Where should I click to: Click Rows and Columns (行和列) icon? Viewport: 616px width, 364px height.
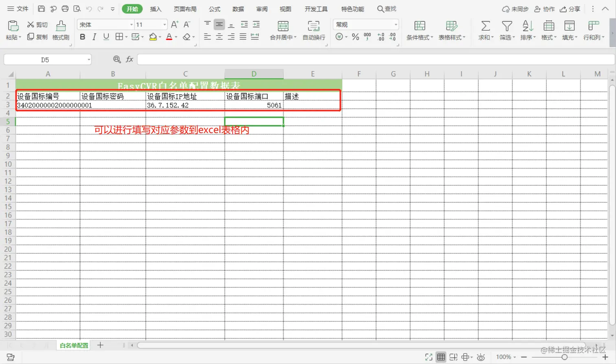(x=593, y=26)
